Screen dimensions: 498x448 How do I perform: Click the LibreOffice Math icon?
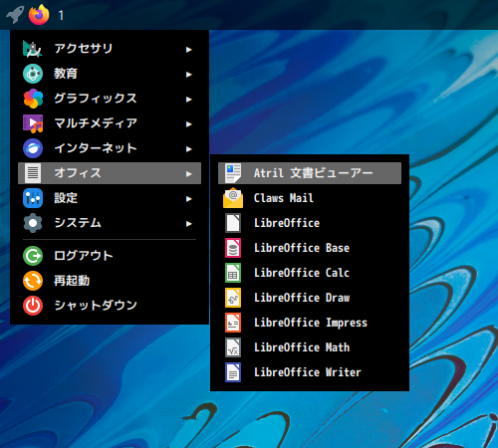pyautogui.click(x=233, y=347)
